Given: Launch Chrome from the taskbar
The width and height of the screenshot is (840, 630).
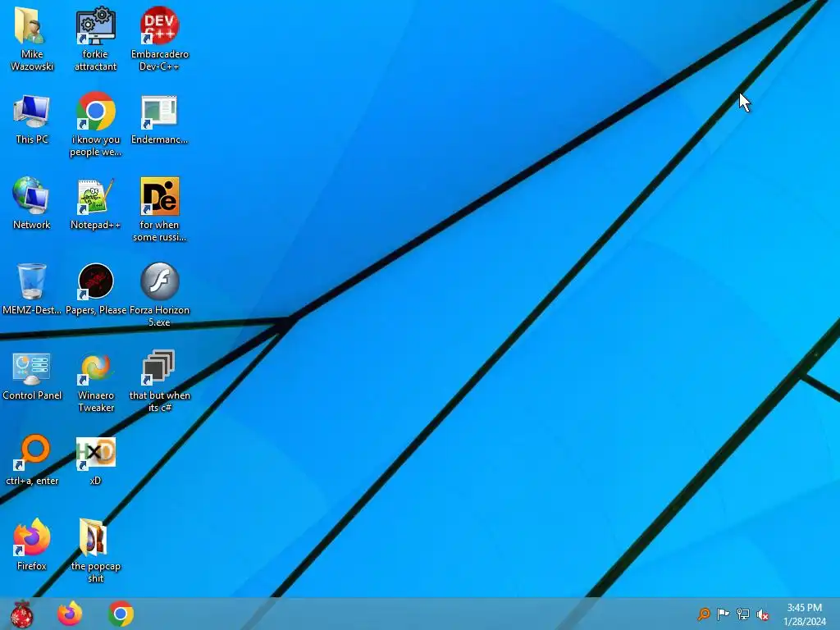Looking at the screenshot, I should [x=121, y=614].
